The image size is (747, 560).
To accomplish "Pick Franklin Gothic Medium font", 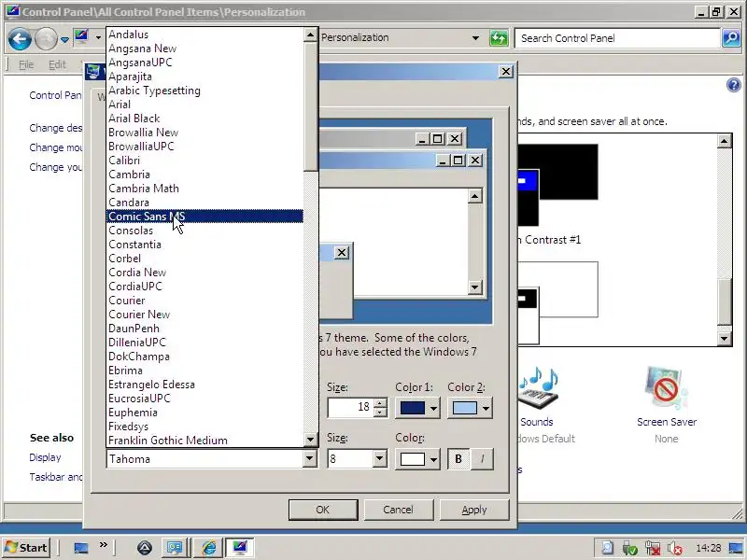I will 204,441.
